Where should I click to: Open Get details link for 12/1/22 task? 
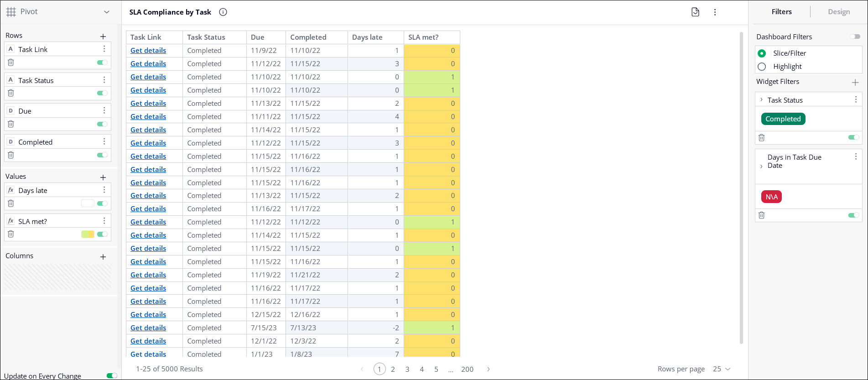148,341
